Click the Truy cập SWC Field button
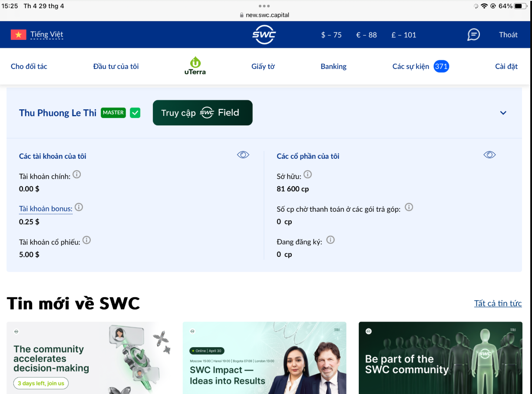 coord(202,113)
